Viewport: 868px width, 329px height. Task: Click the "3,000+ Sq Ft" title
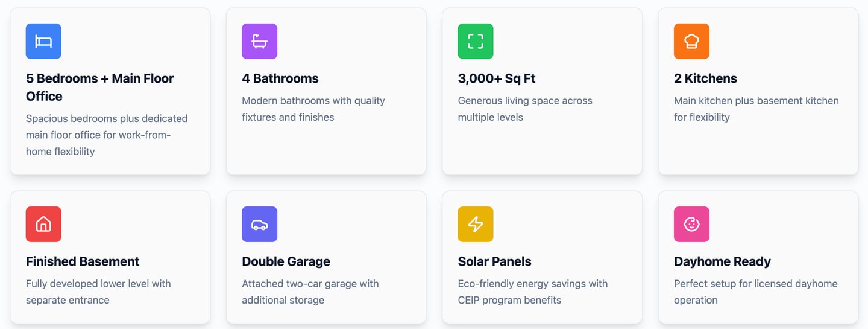coord(497,78)
